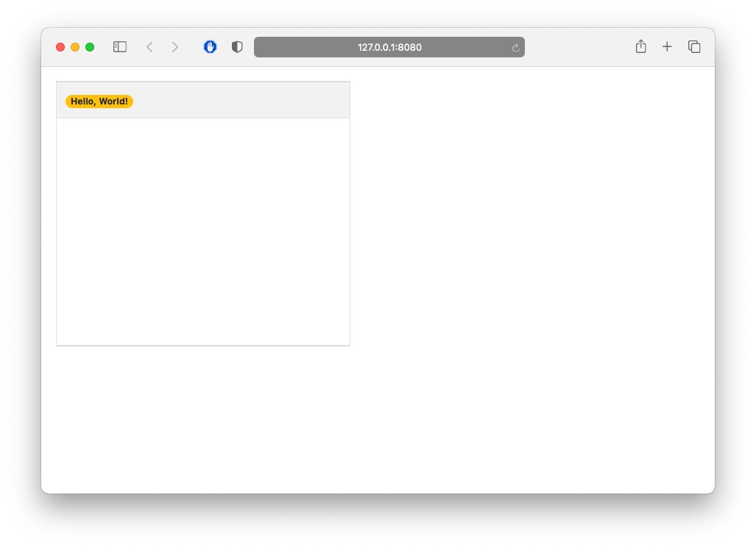Open the Share menu
This screenshot has width=756, height=548.
pos(640,46)
